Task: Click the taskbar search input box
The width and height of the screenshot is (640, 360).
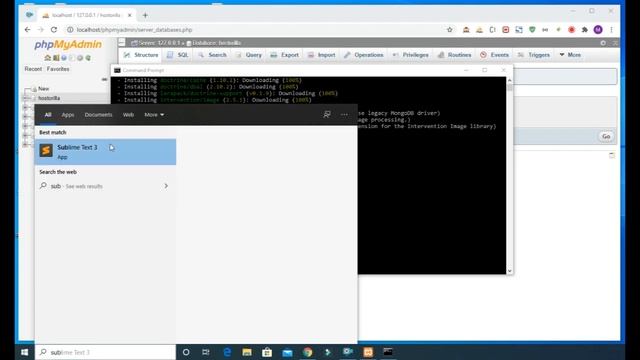Action: [105, 352]
